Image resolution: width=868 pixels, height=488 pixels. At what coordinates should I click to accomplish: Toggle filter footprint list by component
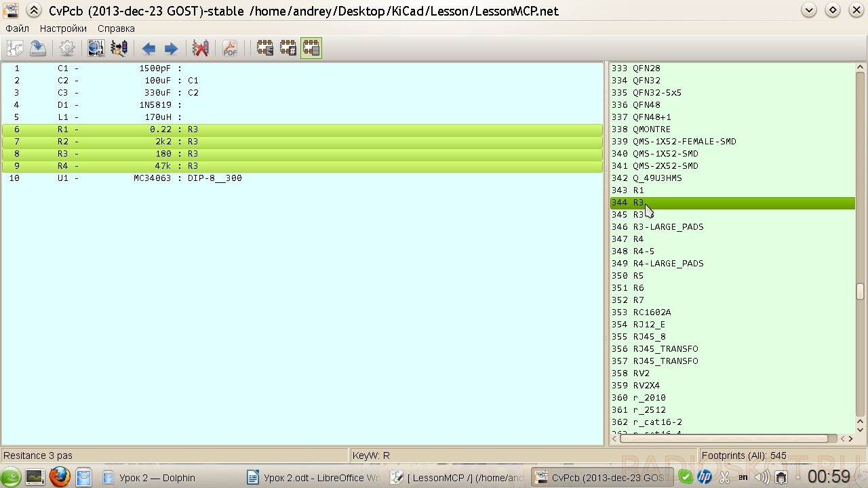pos(264,48)
